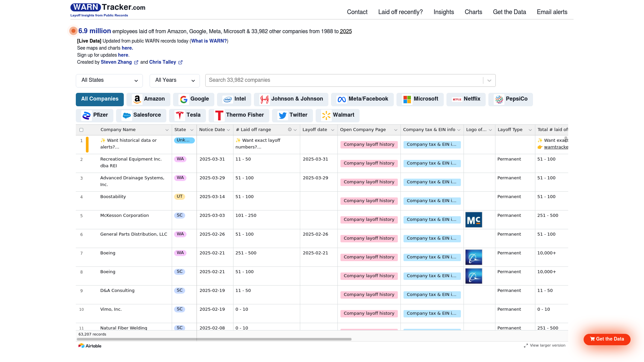
Task: Open the Logo column menu arrow
Action: click(490, 130)
